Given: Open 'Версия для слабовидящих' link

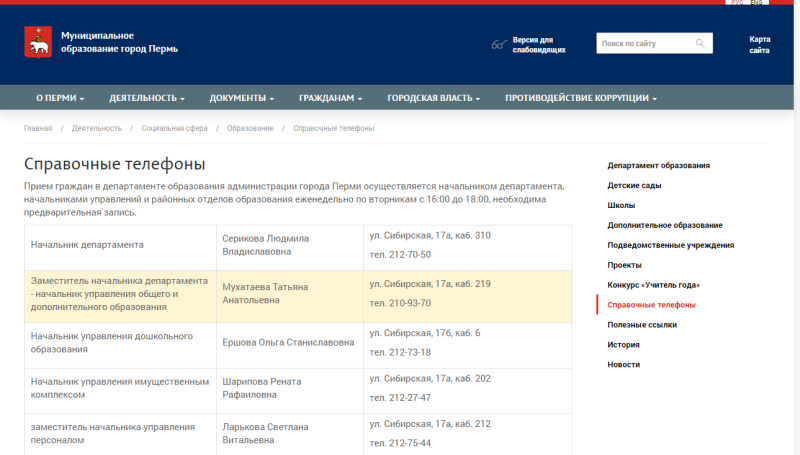Looking at the screenshot, I should coord(539,45).
